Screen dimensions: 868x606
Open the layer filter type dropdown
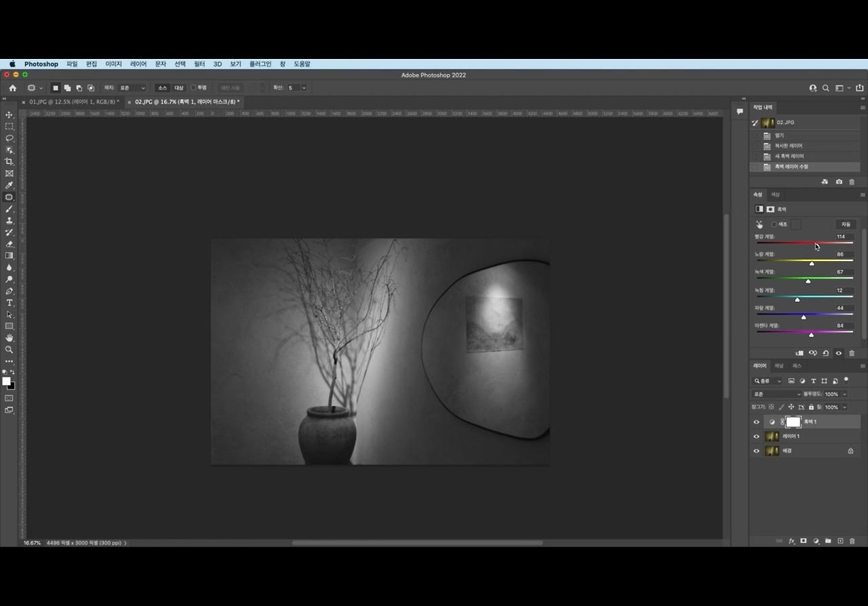tap(768, 381)
